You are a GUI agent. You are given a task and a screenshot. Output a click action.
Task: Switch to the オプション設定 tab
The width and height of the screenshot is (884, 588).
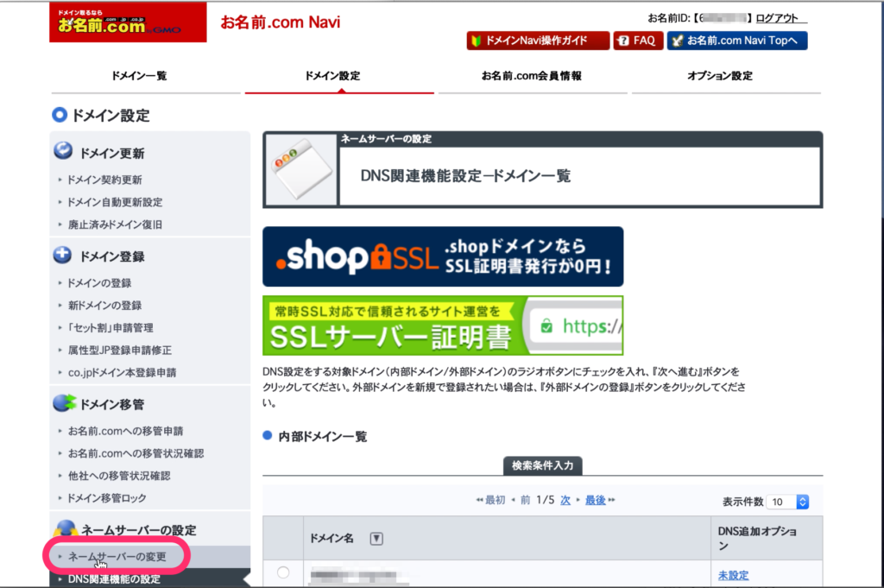point(719,76)
